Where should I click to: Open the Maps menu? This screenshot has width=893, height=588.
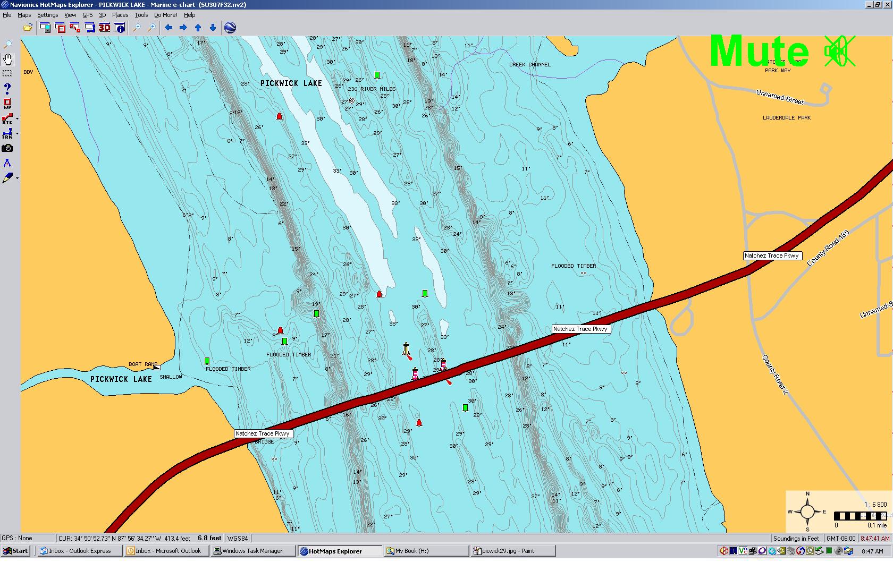(24, 15)
